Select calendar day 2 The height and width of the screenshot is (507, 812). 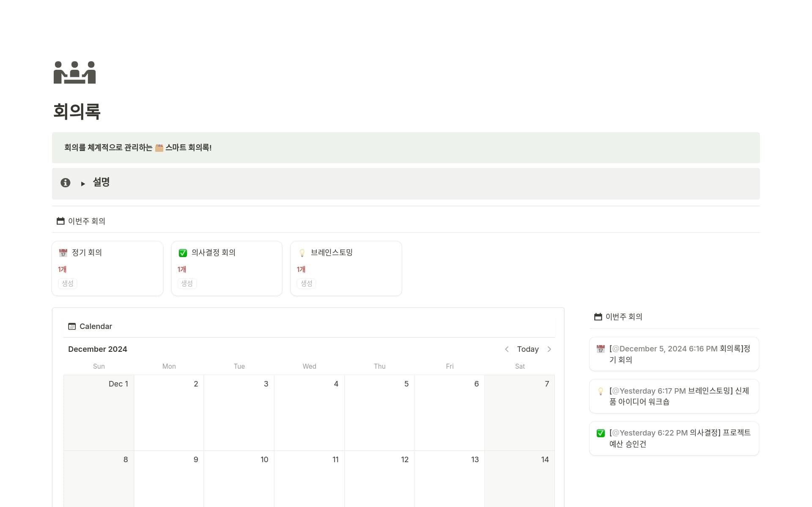169,413
